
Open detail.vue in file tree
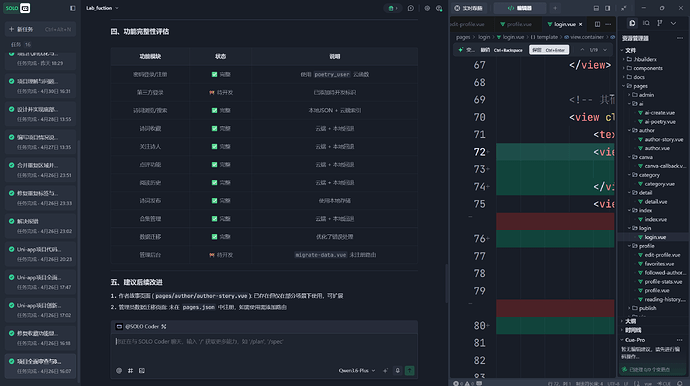656,202
